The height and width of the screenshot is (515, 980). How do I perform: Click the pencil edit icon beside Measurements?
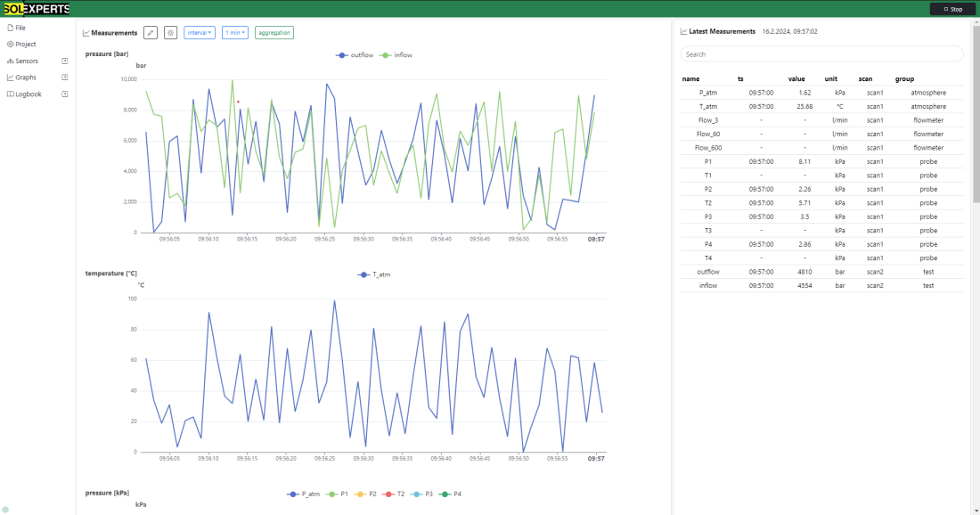point(151,32)
